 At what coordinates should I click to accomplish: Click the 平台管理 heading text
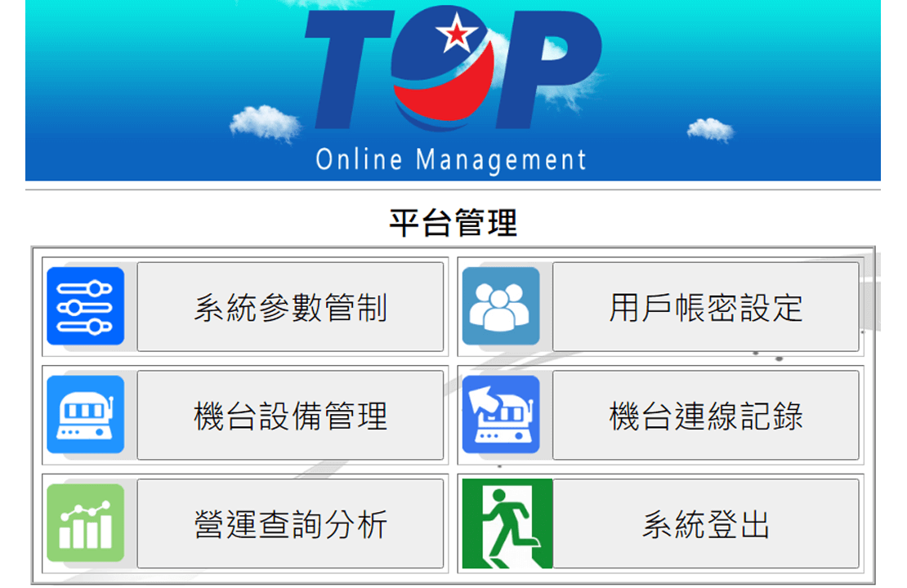click(x=453, y=223)
